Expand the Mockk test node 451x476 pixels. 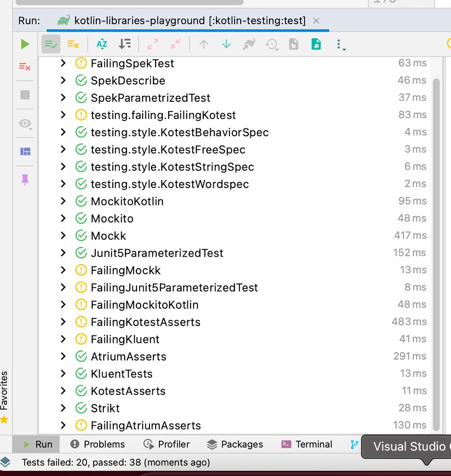click(x=62, y=235)
